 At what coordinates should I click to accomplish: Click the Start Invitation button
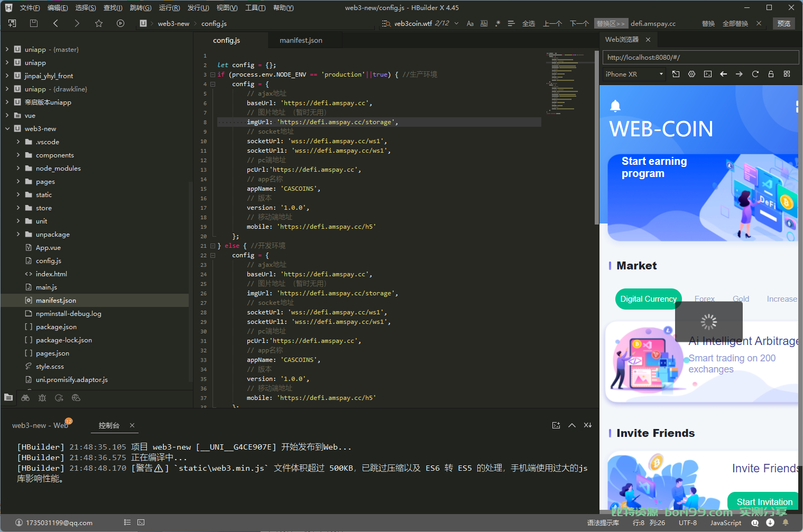(x=764, y=502)
